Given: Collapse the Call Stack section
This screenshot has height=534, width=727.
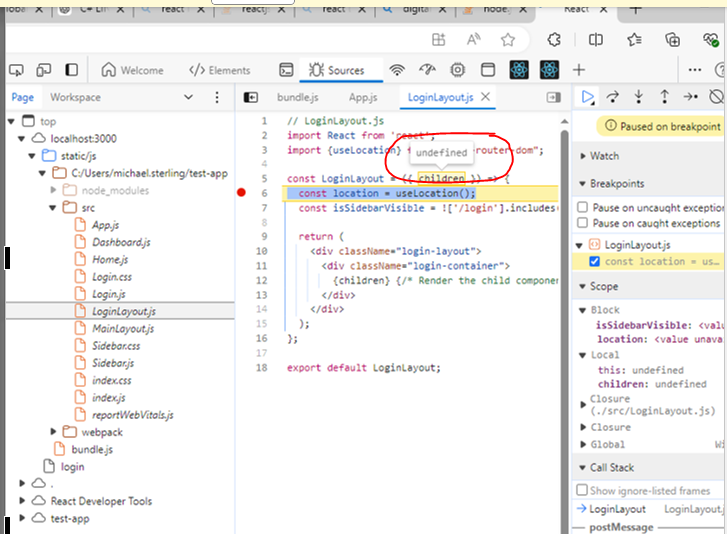Looking at the screenshot, I should pyautogui.click(x=583, y=468).
